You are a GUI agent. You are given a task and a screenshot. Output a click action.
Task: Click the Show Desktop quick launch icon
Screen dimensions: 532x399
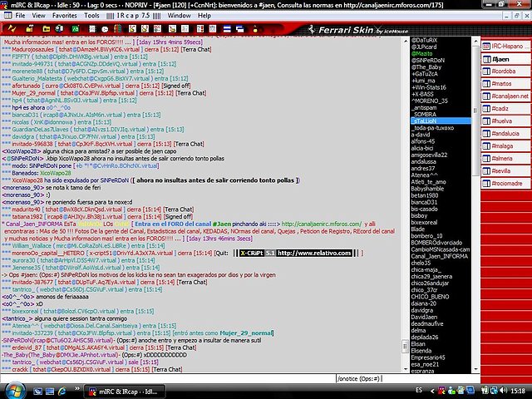(37, 392)
